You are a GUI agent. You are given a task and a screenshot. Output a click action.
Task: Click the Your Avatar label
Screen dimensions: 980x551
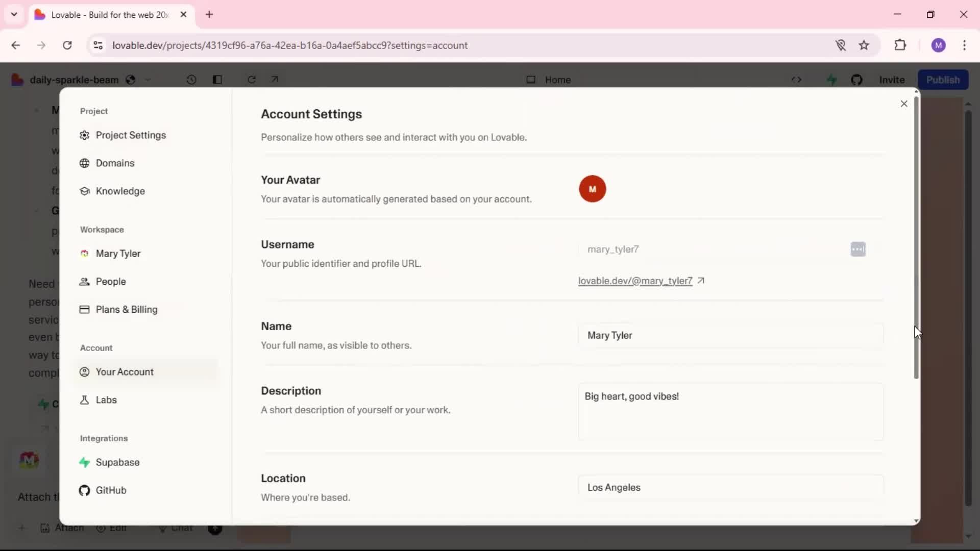pyautogui.click(x=290, y=180)
